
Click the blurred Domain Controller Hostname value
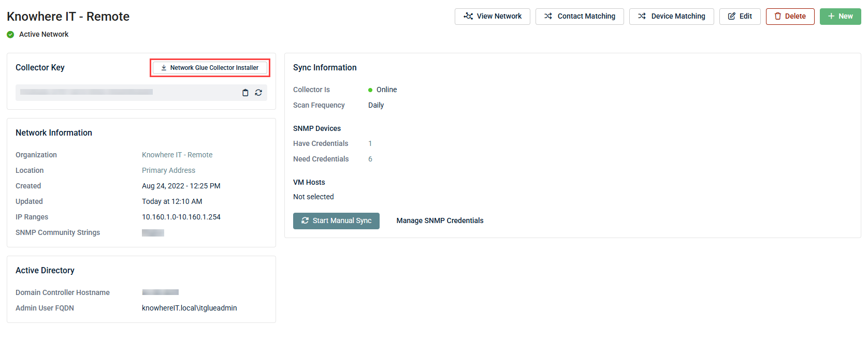[161, 292]
